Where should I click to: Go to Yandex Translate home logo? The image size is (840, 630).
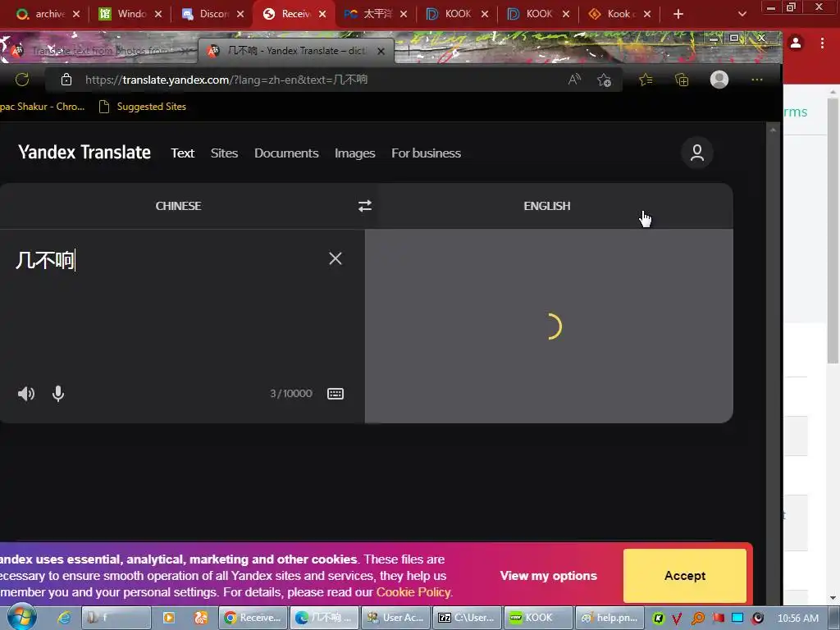click(x=84, y=152)
